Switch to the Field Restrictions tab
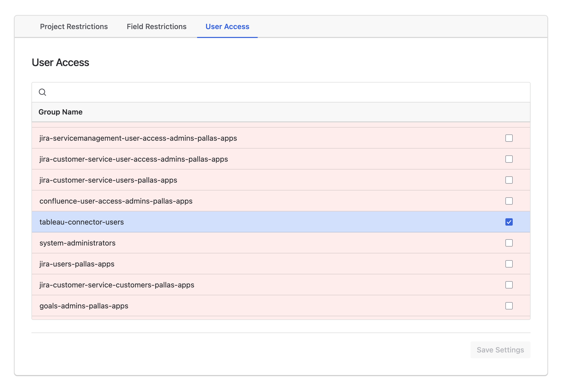This screenshot has width=562, height=392. coord(156,26)
